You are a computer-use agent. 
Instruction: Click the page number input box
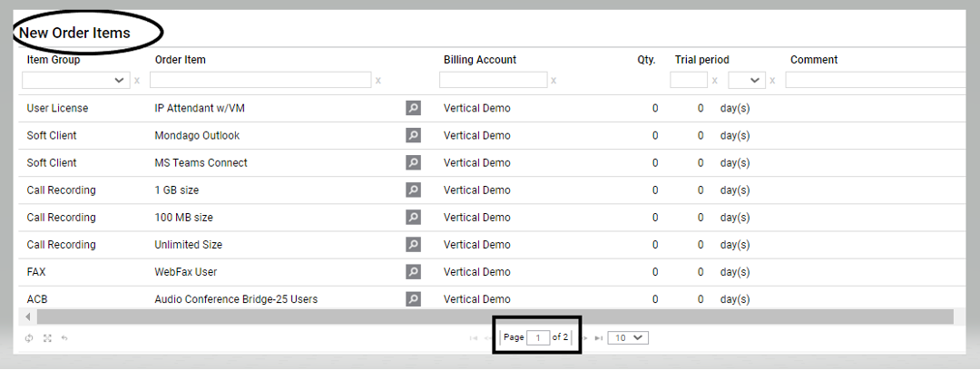(539, 338)
